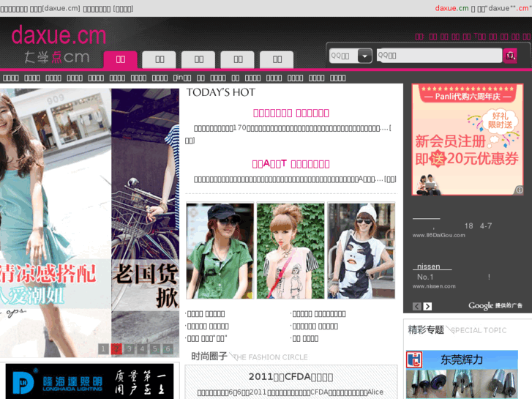Click the TODAY'S HOT heading
The width and height of the screenshot is (532, 399).
(x=220, y=92)
